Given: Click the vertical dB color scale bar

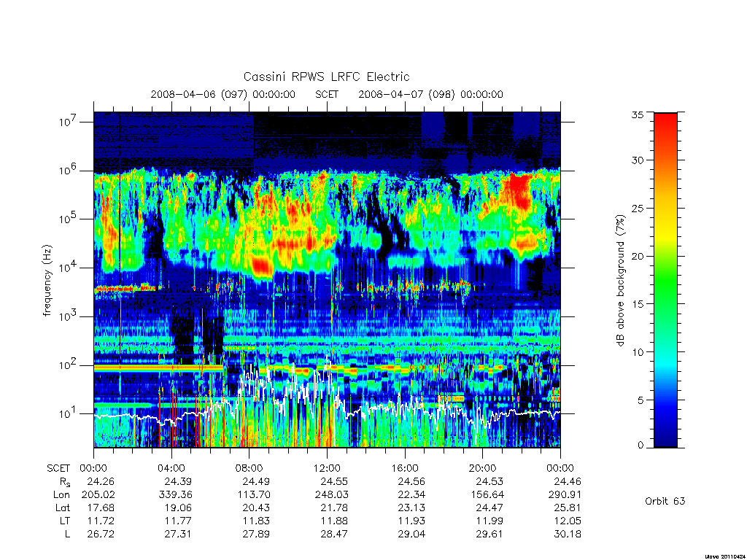Looking at the screenshot, I should pyautogui.click(x=665, y=280).
